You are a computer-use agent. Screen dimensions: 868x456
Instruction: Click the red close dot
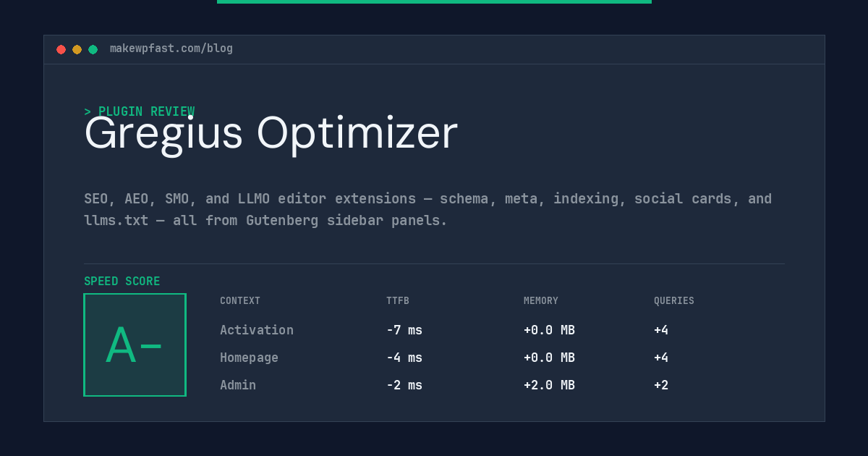tap(61, 49)
